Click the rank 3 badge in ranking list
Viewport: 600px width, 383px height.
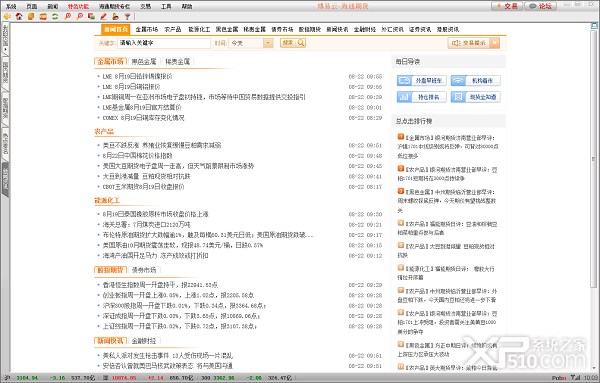[401, 191]
